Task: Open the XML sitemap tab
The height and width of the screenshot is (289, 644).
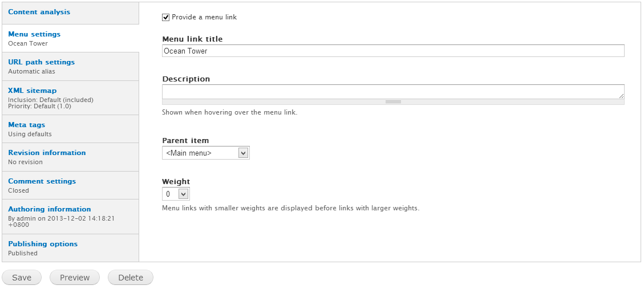Action: [33, 91]
